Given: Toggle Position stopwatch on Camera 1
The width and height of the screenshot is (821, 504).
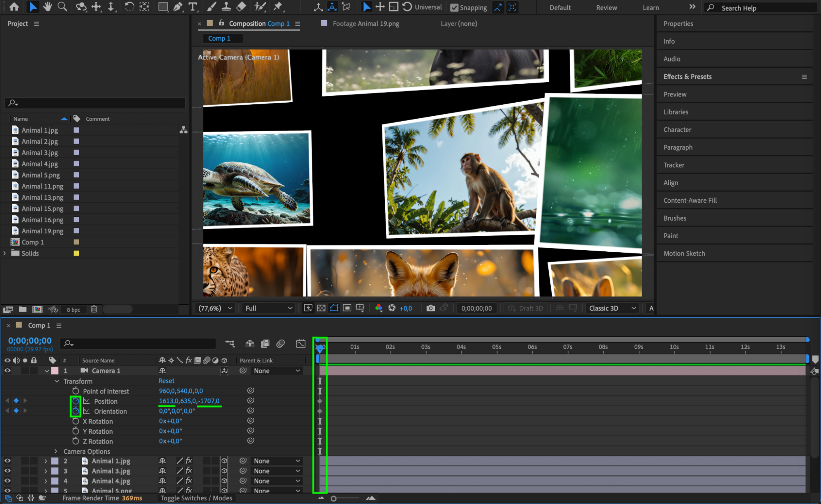Looking at the screenshot, I should coord(76,401).
